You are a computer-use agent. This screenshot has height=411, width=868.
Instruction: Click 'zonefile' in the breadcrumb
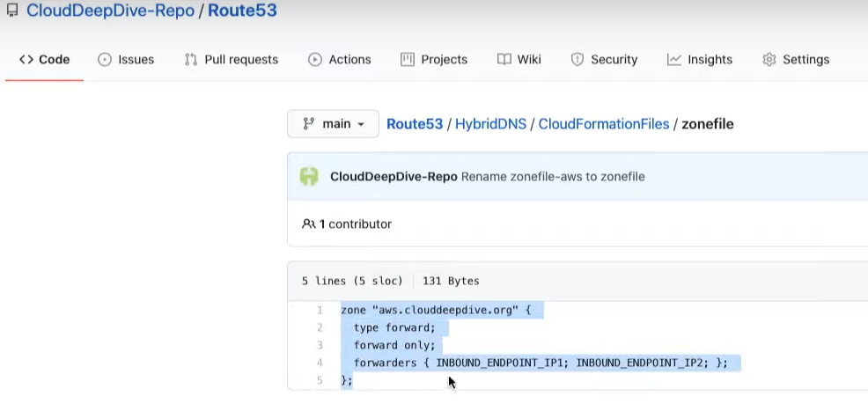(x=708, y=124)
